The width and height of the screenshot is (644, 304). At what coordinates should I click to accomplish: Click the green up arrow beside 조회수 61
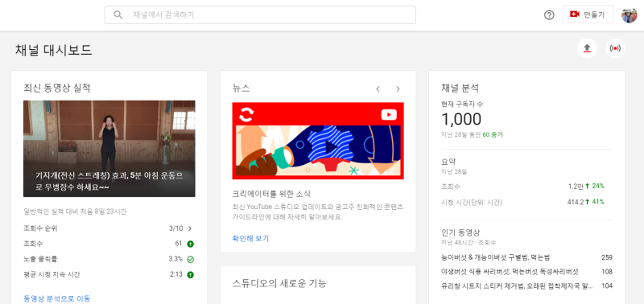[x=190, y=244]
